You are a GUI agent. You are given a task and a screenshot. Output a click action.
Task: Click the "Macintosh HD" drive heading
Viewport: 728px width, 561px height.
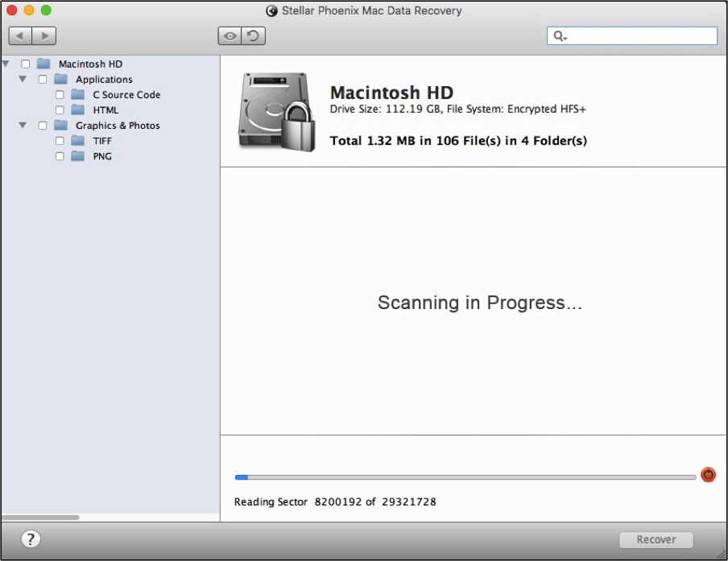coord(391,93)
